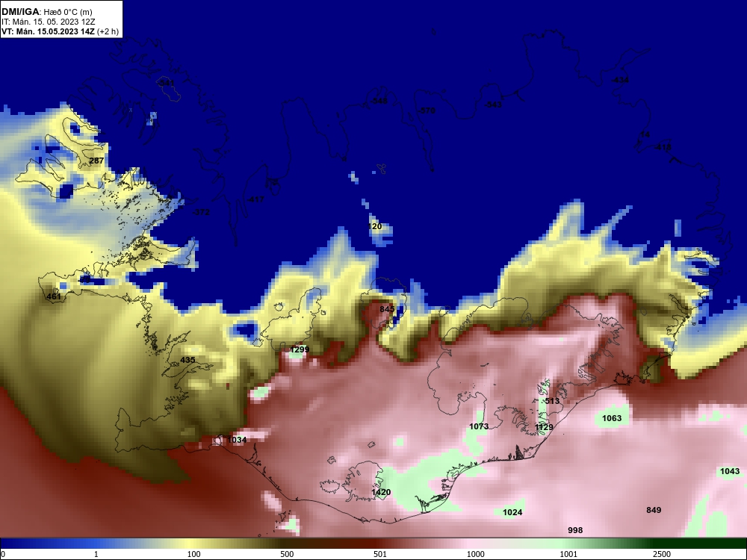Click the 1129 value label
Viewport: 747px width, 560px height.
(x=544, y=427)
